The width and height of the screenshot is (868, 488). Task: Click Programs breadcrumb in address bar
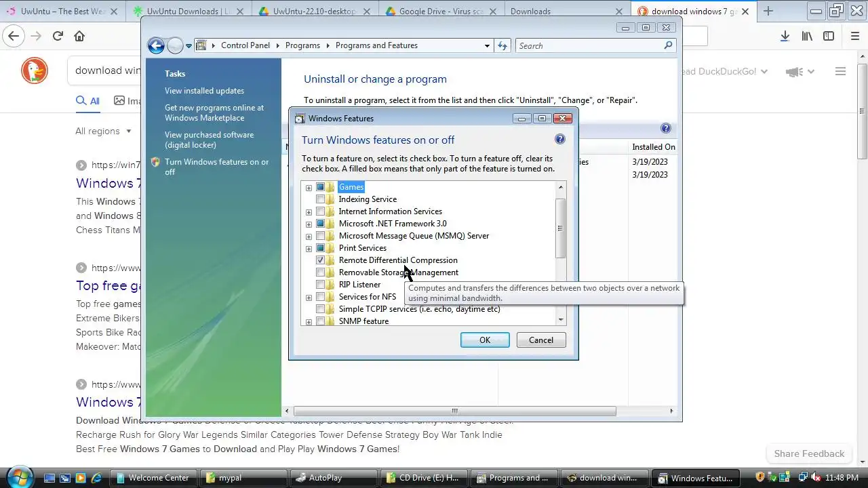(x=302, y=45)
